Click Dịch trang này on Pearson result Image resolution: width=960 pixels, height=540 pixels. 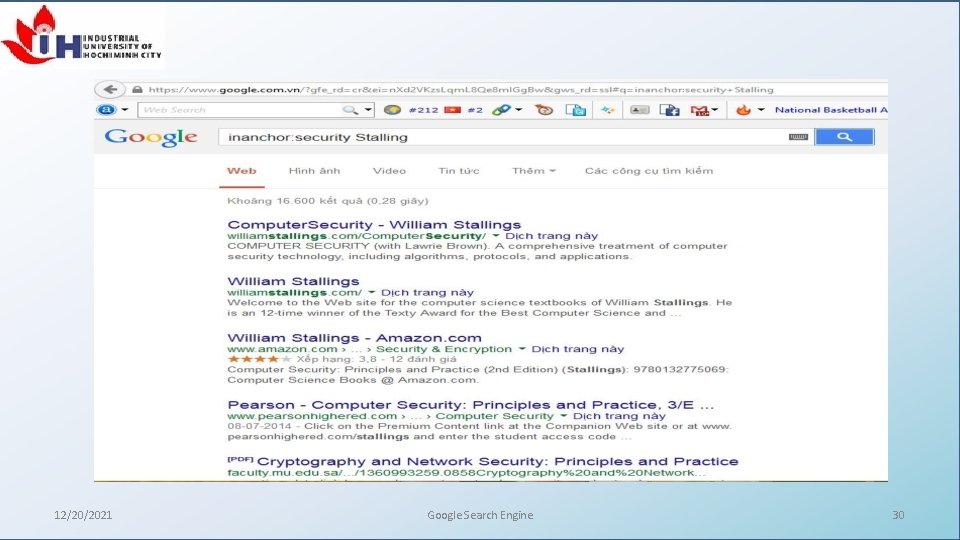tap(620, 416)
